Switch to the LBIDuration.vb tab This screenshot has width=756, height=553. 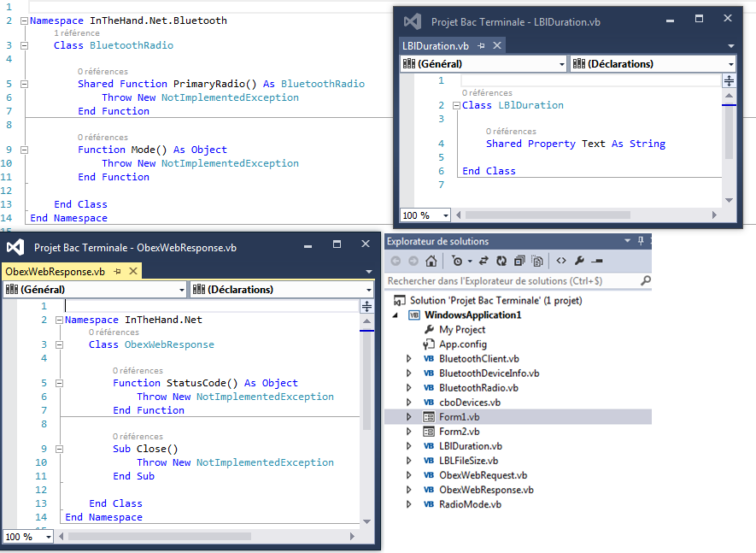point(436,46)
